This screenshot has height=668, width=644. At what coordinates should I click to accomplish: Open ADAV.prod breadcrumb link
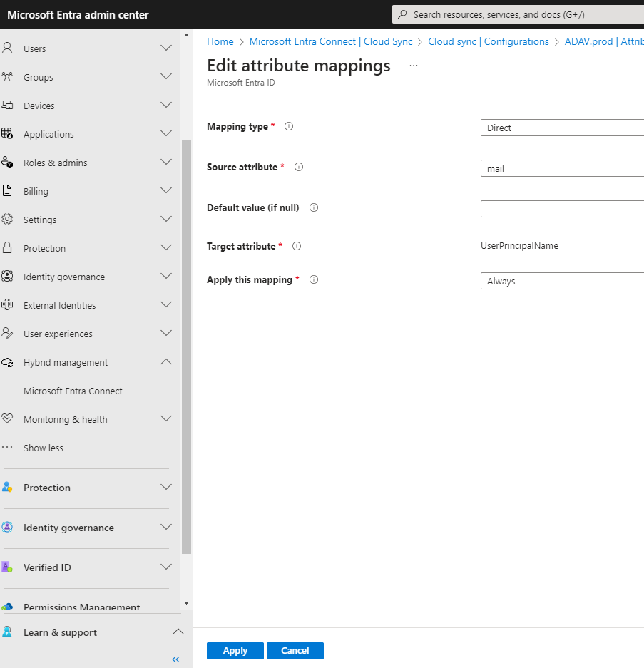(604, 41)
